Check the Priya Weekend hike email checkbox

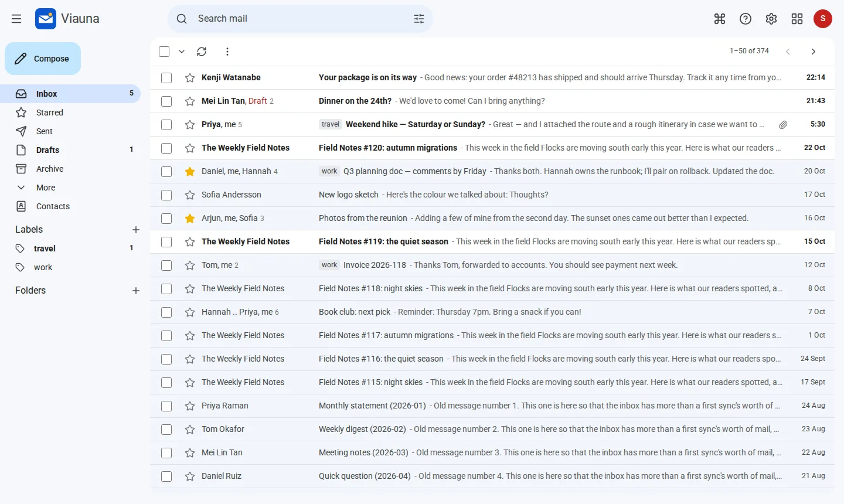(x=166, y=124)
